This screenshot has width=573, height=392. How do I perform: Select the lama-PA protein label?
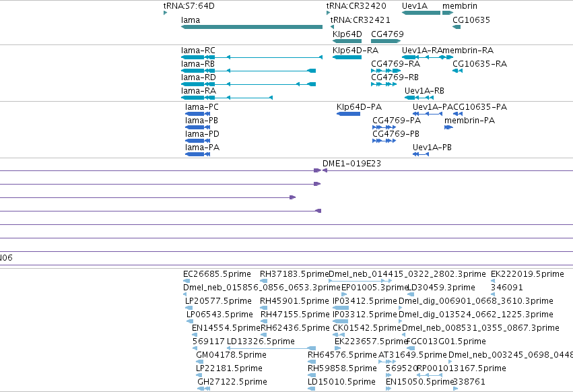[203, 148]
